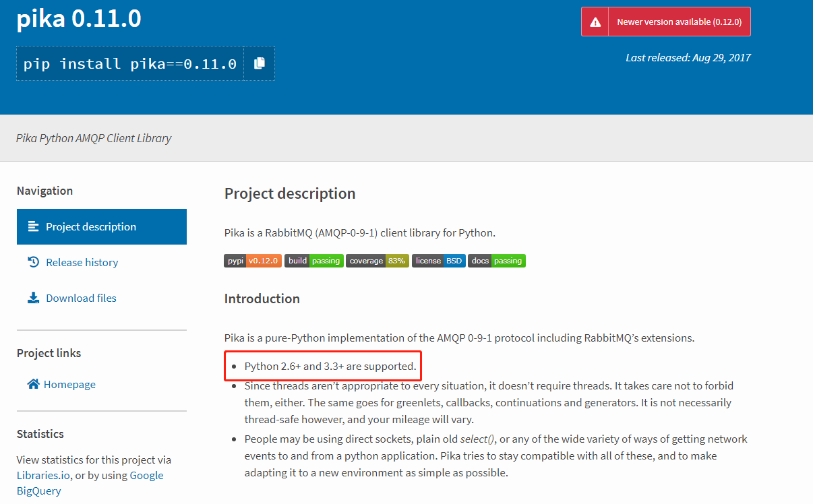Click the Project links heading
Image resolution: width=813 pixels, height=504 pixels.
49,353
